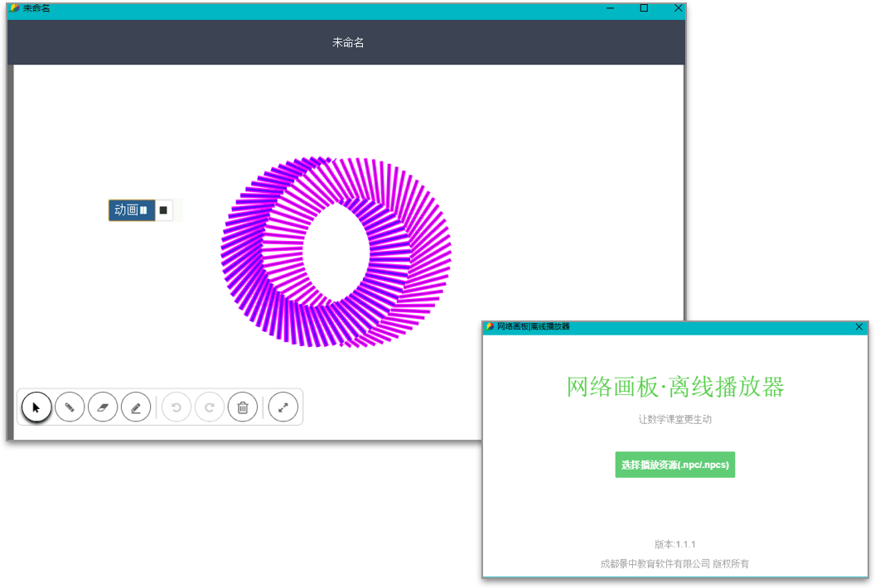
Task: Click the undo icon in the toolbar
Action: tap(176, 407)
